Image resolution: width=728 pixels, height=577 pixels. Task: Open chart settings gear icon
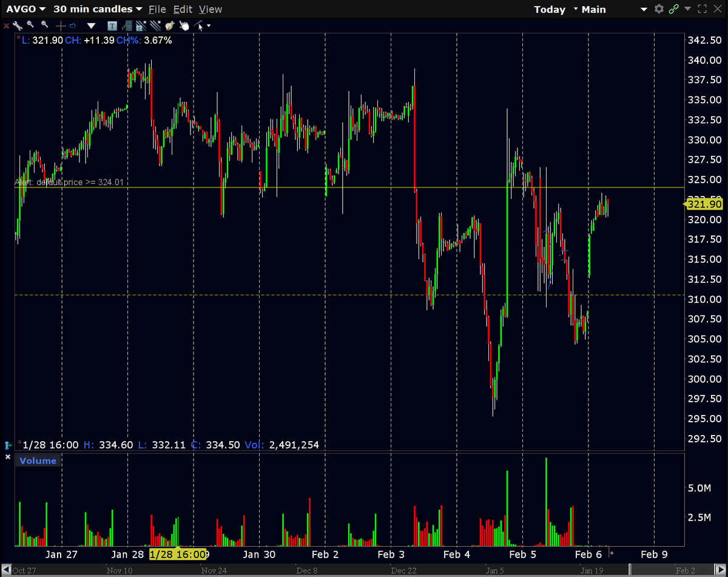coord(659,9)
